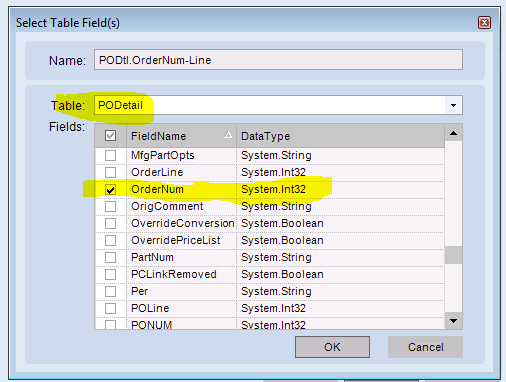Select the MfgPartOpts field name

click(163, 155)
